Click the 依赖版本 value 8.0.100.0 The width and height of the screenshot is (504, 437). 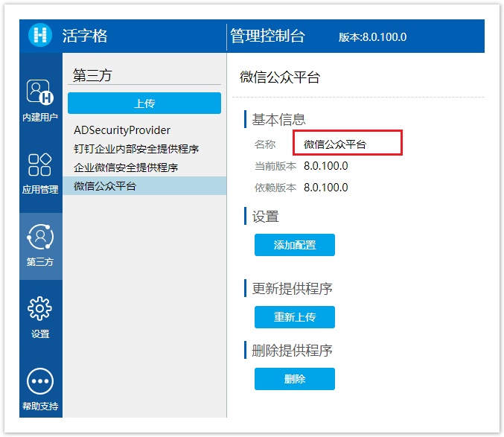(326, 188)
